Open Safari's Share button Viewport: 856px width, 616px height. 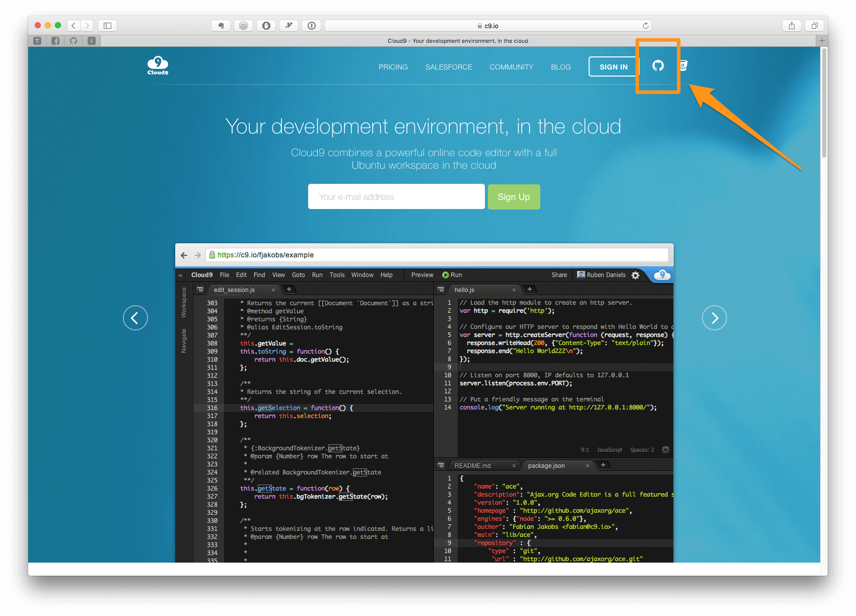pos(792,25)
